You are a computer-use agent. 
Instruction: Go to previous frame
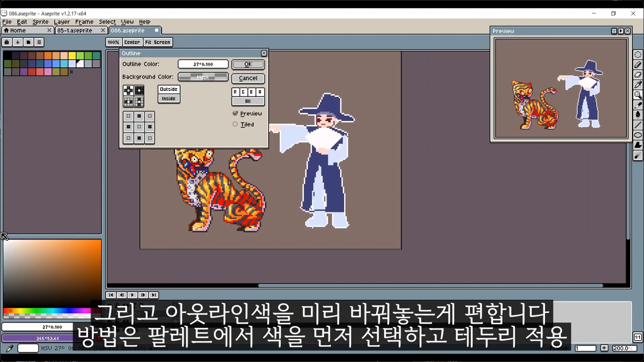click(x=121, y=295)
